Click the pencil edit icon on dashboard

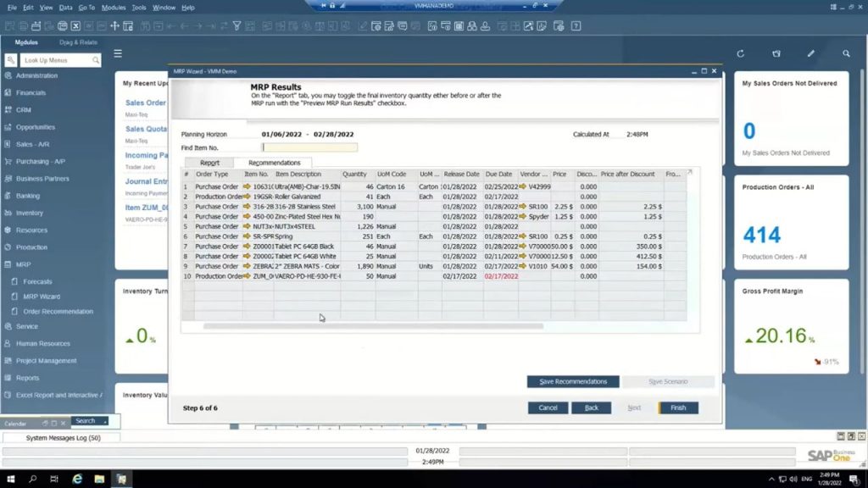(811, 53)
